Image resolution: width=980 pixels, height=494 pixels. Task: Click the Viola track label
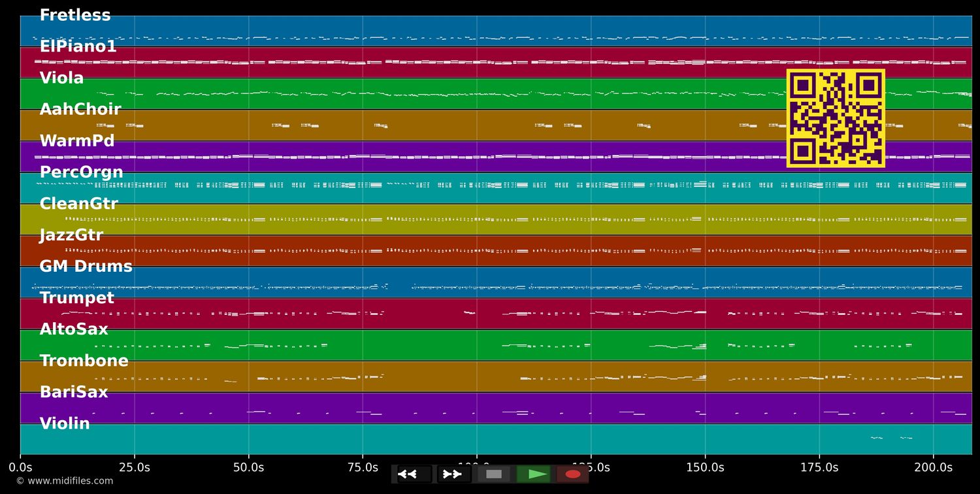61,78
